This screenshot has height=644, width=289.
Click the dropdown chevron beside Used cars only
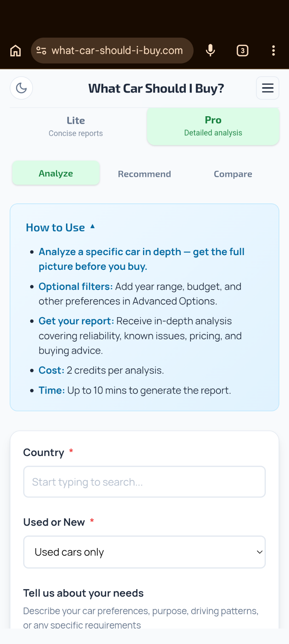[x=260, y=552]
